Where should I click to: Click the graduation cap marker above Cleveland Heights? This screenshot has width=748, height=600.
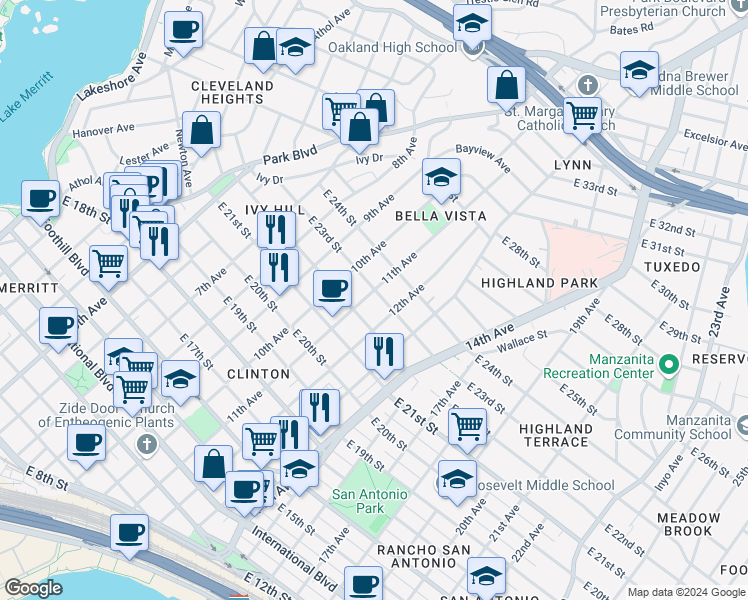click(x=295, y=49)
